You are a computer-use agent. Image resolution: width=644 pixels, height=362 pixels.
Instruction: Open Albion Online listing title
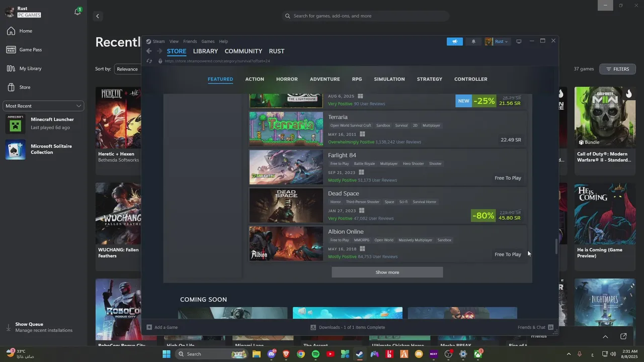click(346, 232)
